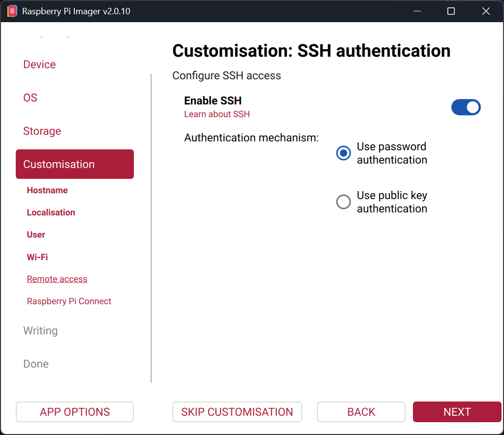Image resolution: width=504 pixels, height=435 pixels.
Task: Select the Customisation step
Action: point(75,164)
